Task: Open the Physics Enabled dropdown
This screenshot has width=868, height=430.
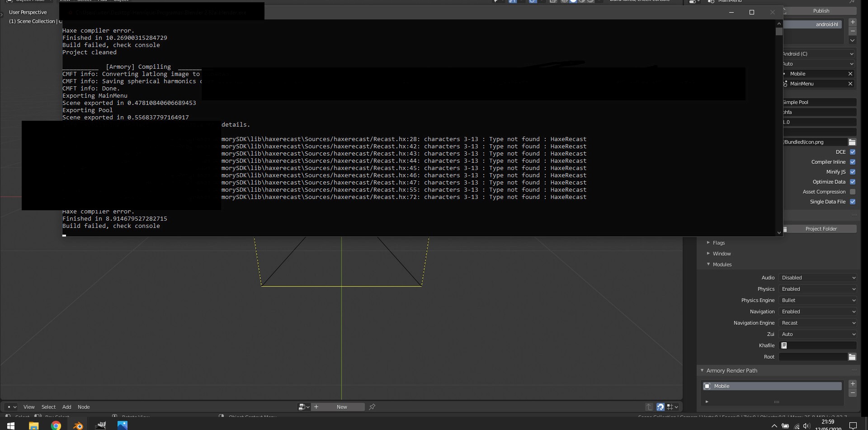Action: tap(818, 289)
